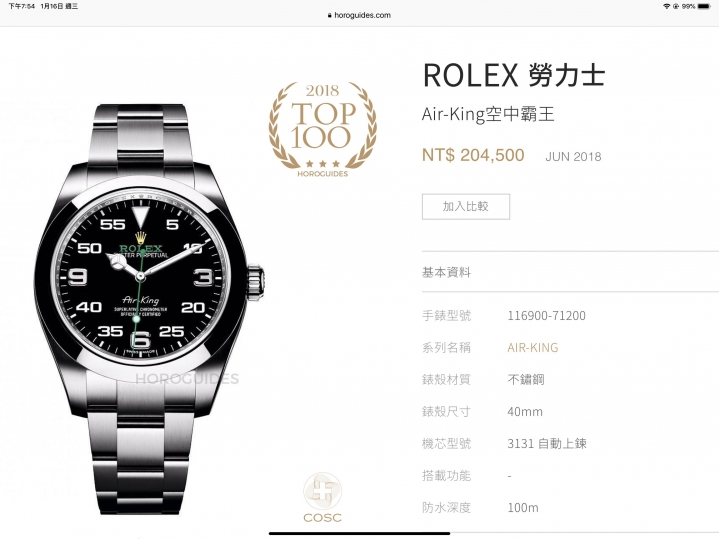Viewport: 720px width, 539px height.
Task: Click the Air-King空中霸王 model title
Action: (488, 114)
